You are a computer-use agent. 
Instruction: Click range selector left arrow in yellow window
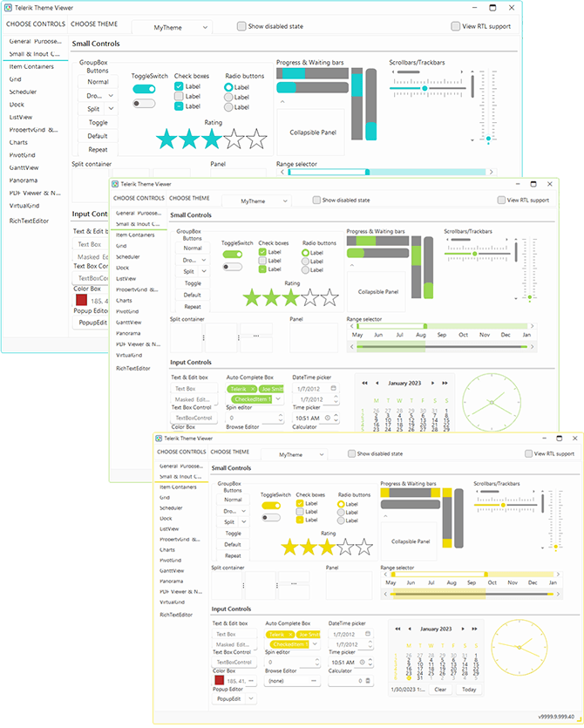pyautogui.click(x=386, y=575)
